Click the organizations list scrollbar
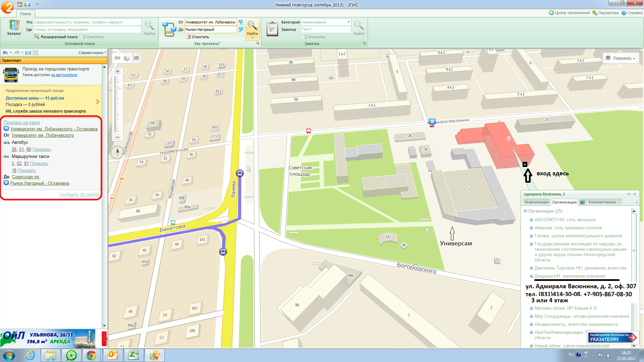 [634, 278]
